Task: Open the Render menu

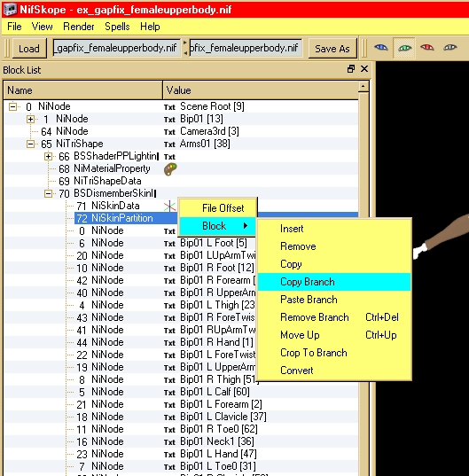Action: click(79, 27)
